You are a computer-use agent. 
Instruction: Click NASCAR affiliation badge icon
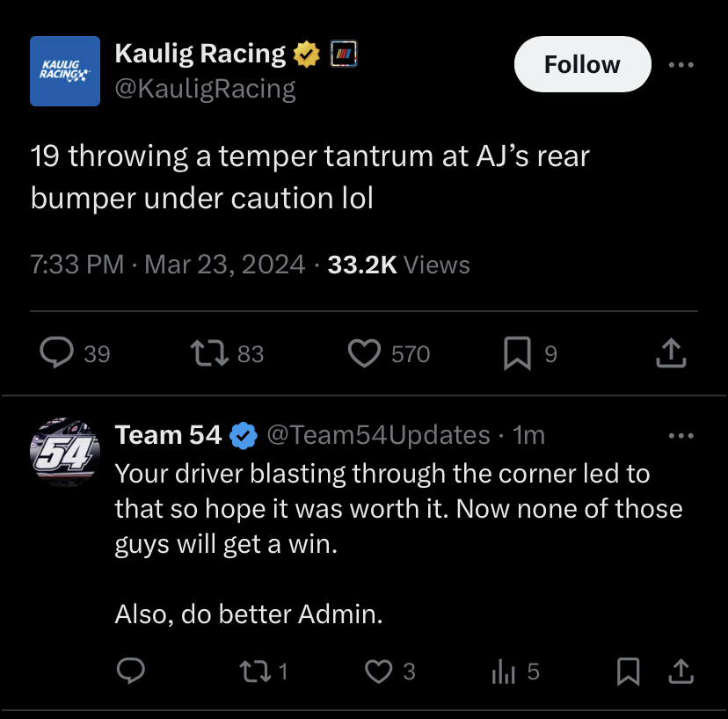coord(342,54)
